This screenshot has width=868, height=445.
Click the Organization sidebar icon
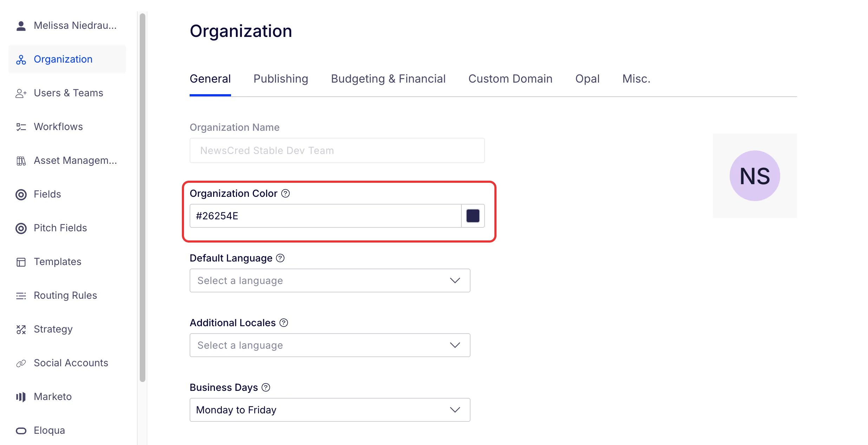21,59
